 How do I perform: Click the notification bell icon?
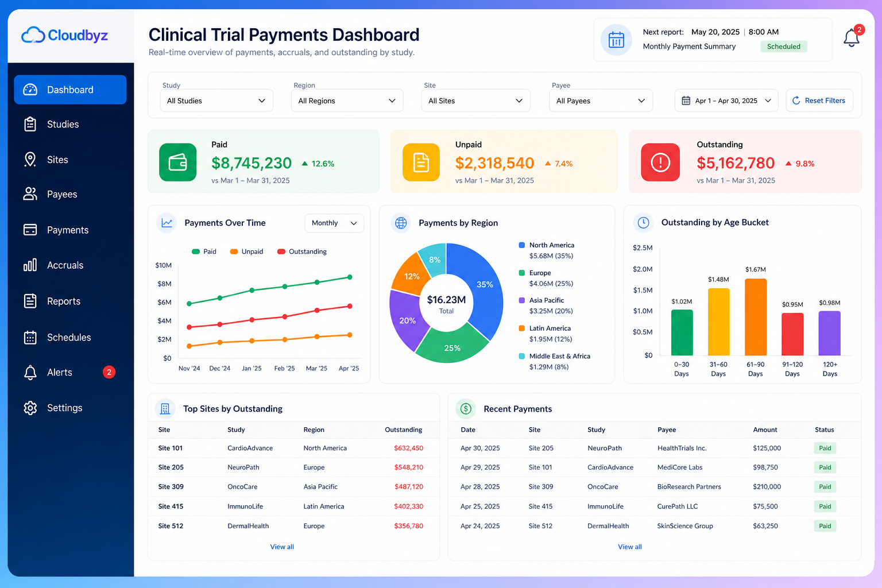click(x=851, y=38)
